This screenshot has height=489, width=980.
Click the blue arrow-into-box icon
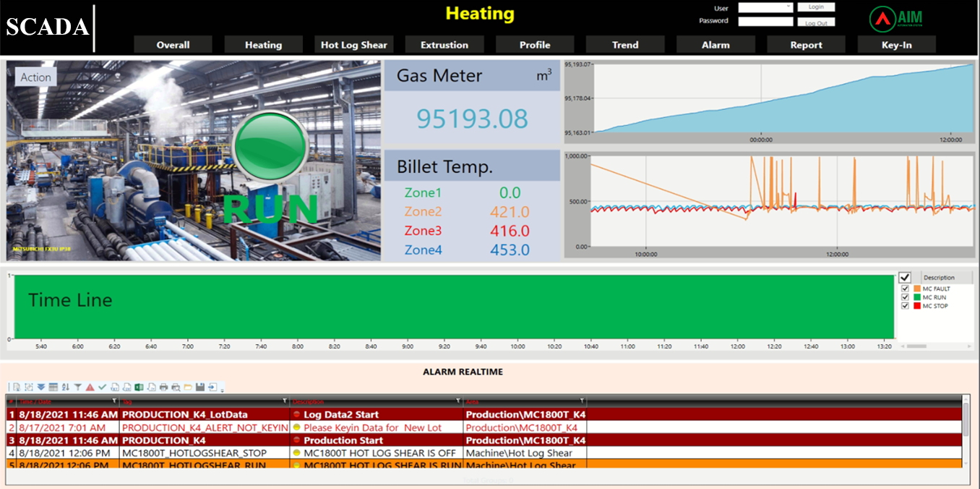click(x=212, y=387)
